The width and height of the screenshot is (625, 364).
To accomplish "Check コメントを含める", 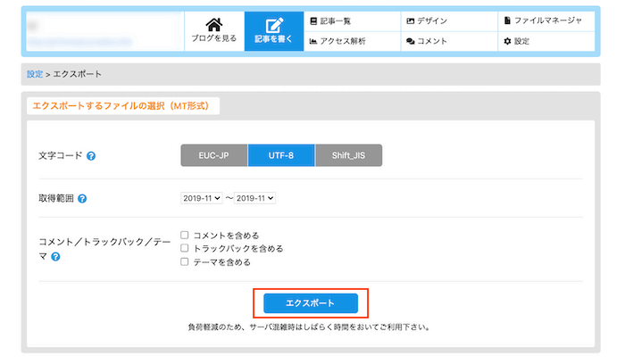I will (x=184, y=235).
